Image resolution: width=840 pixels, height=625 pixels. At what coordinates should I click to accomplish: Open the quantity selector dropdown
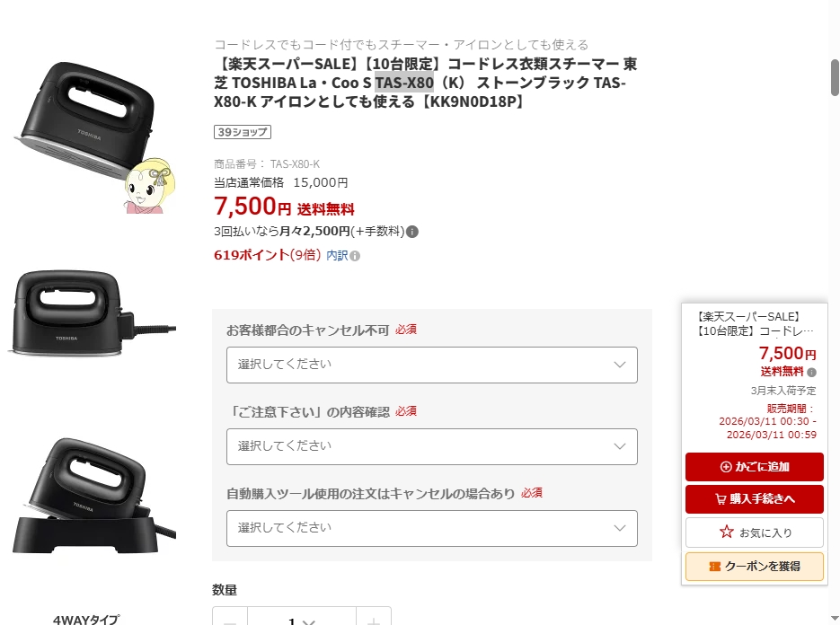[x=302, y=619]
